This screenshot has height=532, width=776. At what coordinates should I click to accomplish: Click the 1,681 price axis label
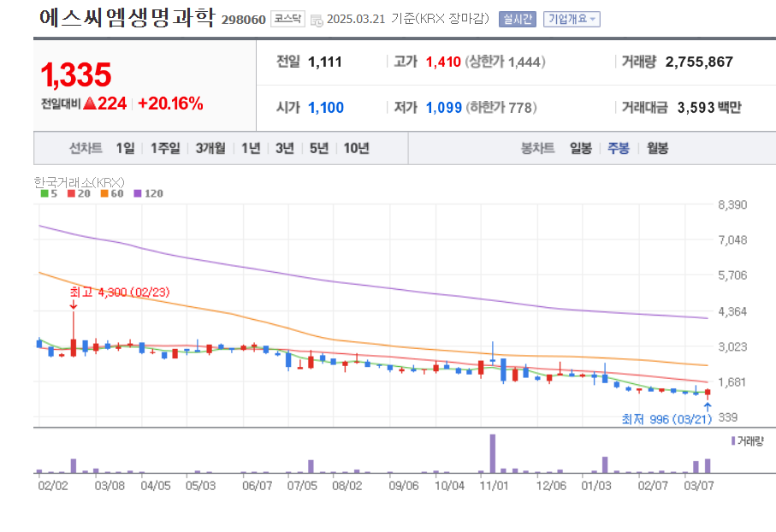732,382
